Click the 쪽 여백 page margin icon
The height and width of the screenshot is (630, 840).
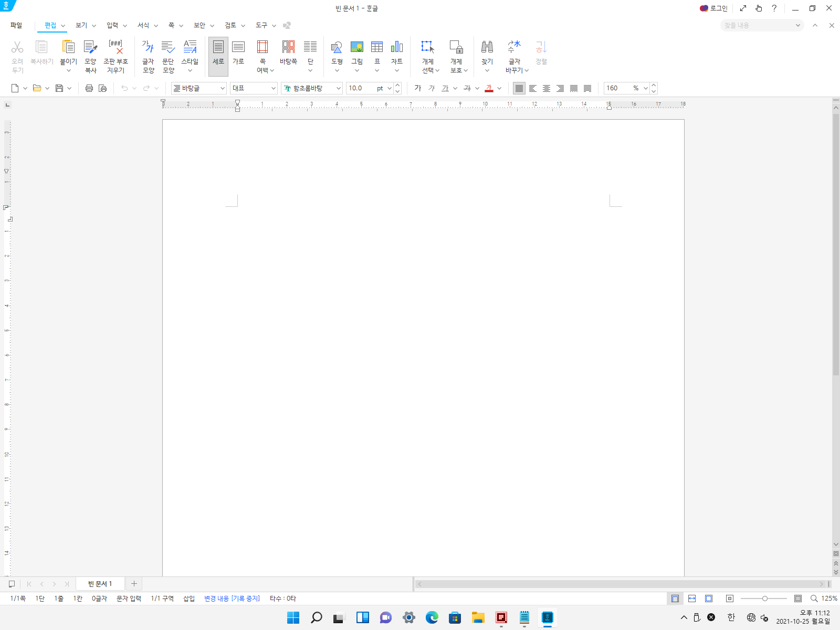262,47
